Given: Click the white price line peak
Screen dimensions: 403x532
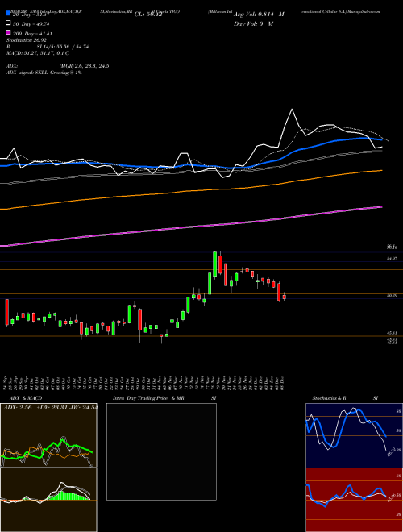Looking at the screenshot, I should click(292, 110).
